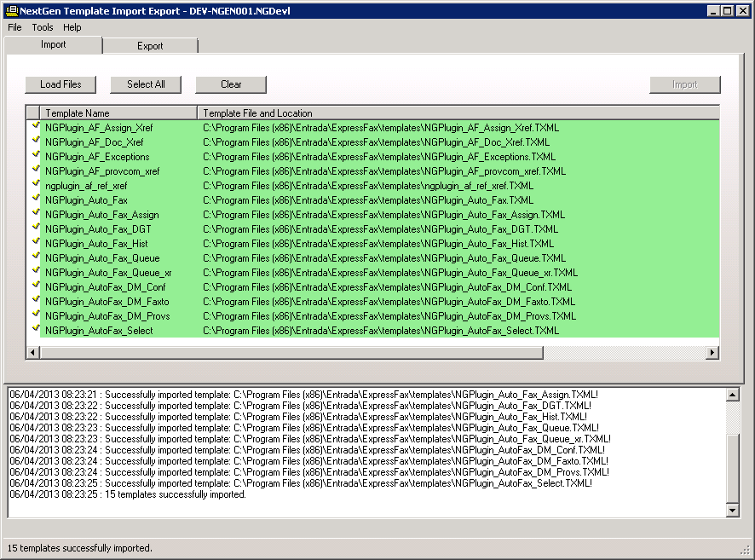The width and height of the screenshot is (755, 560).
Task: Toggle checkmark for NGPlugin_AF_Assign_Xref row
Action: (35, 126)
